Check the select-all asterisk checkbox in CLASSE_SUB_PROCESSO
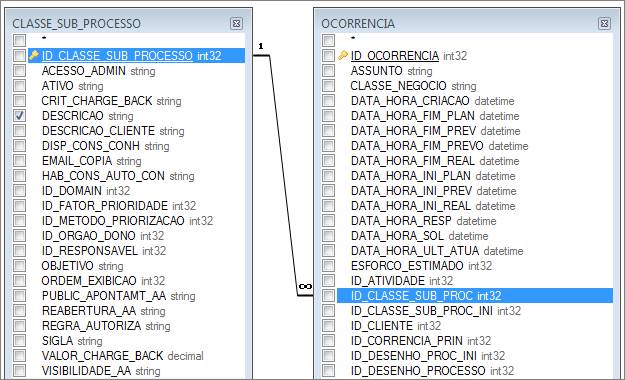 click(x=19, y=40)
